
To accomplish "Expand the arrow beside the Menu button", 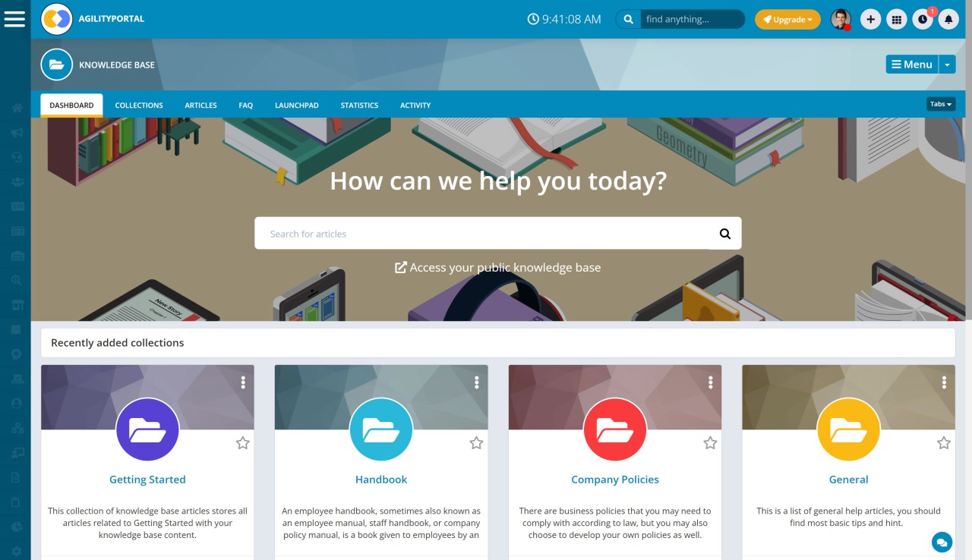I will click(x=947, y=64).
